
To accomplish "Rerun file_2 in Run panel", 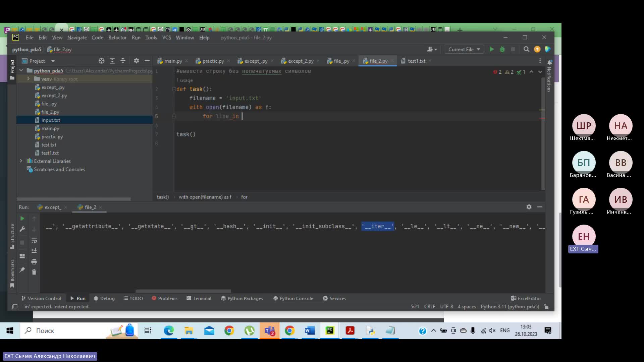I will coord(22,219).
